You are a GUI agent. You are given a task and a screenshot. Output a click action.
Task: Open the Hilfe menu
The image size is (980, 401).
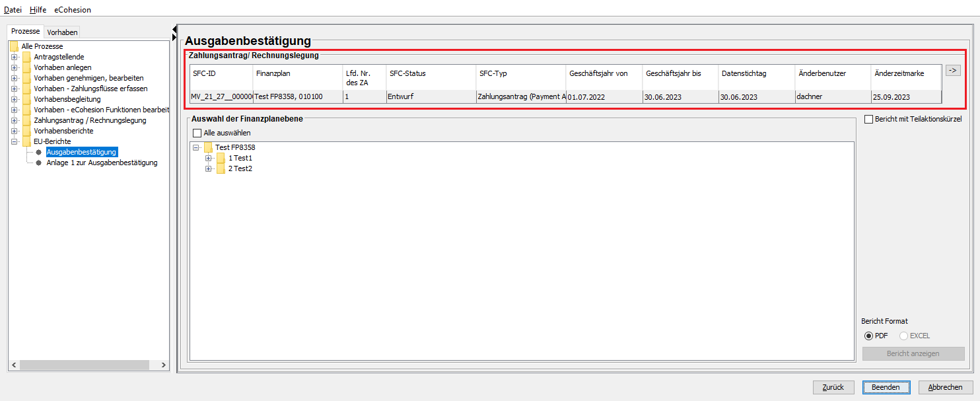tap(38, 10)
